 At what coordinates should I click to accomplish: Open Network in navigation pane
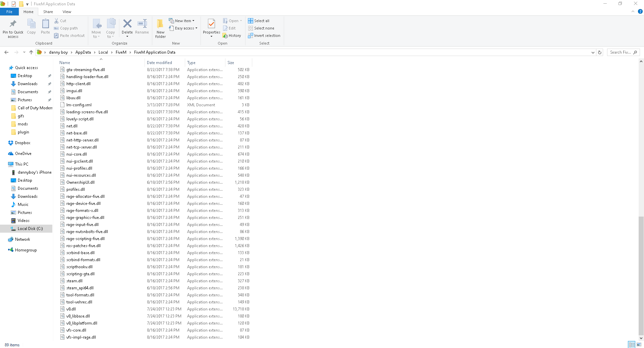click(x=22, y=239)
